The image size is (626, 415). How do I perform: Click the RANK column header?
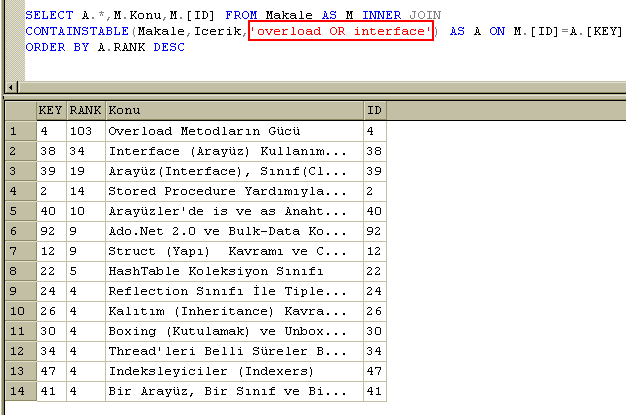coord(85,109)
